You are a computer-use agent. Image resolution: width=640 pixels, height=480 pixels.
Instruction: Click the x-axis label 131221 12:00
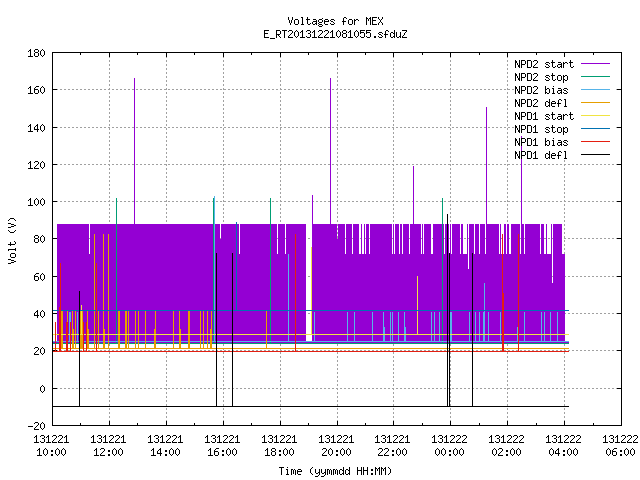point(108,446)
